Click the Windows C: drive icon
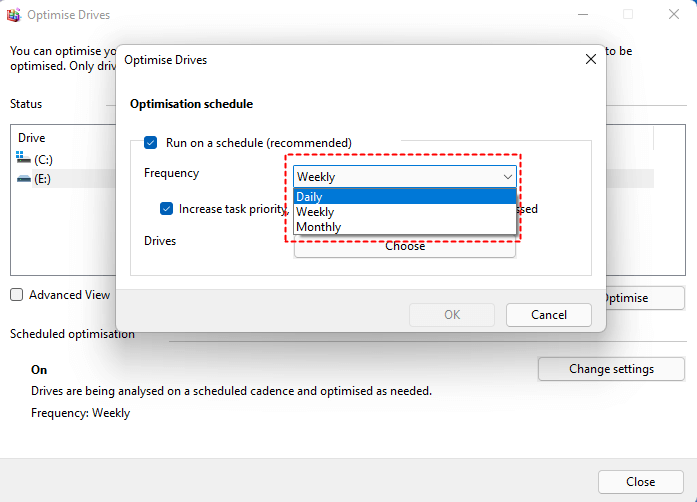Screen dimensions: 697x502 tap(24, 158)
